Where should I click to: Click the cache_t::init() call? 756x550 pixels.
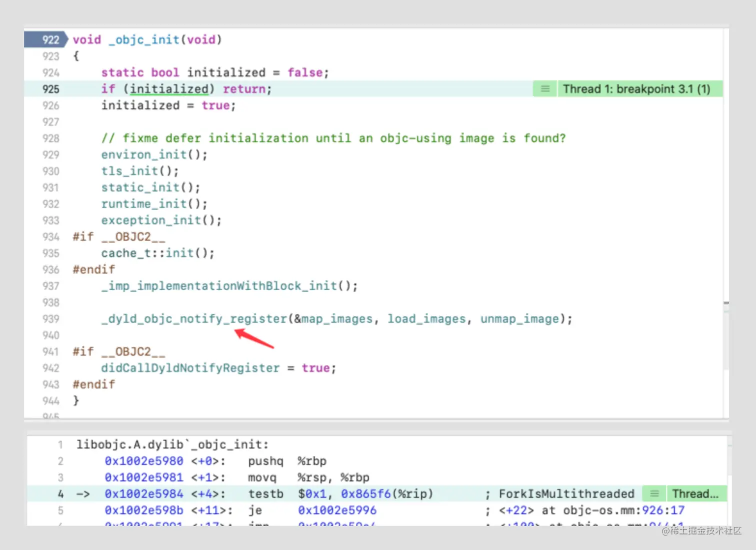pos(157,253)
